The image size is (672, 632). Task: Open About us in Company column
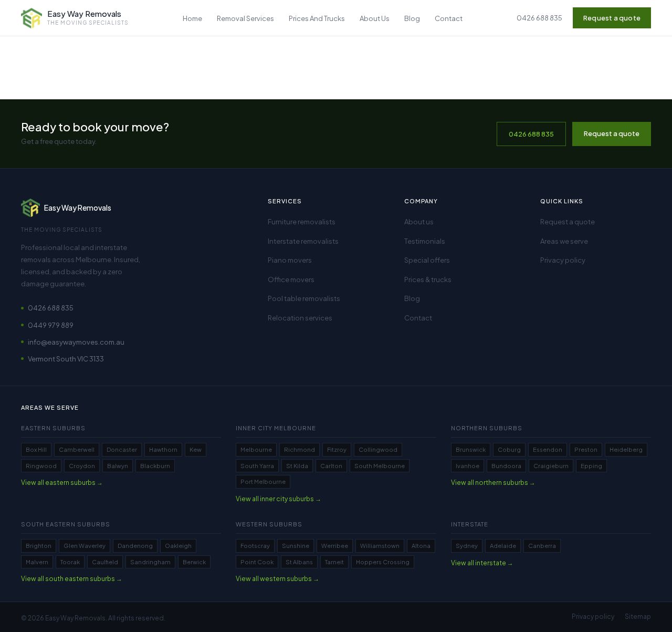[419, 222]
